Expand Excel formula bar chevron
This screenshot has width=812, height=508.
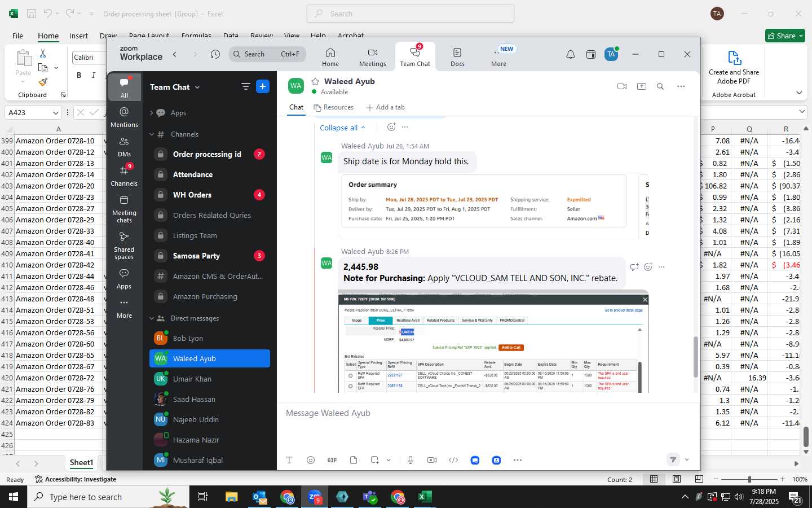[802, 112]
